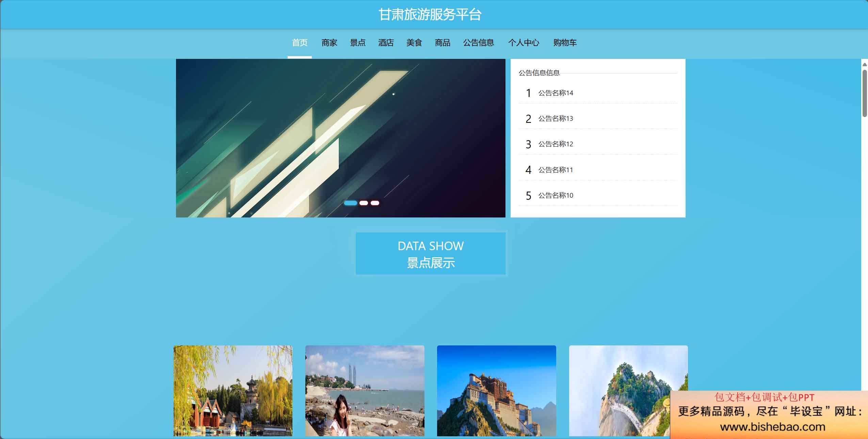Click rank number 3 in announcements
The width and height of the screenshot is (868, 439).
point(528,144)
